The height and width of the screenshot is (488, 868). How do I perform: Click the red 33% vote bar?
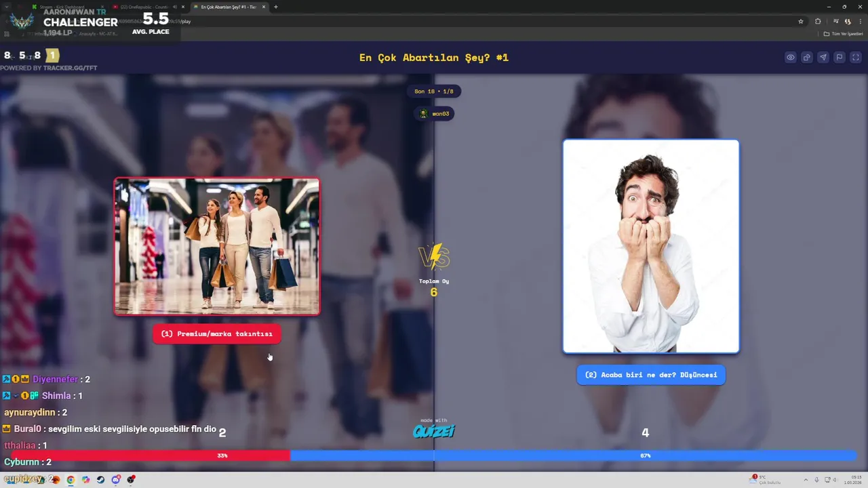(151, 455)
